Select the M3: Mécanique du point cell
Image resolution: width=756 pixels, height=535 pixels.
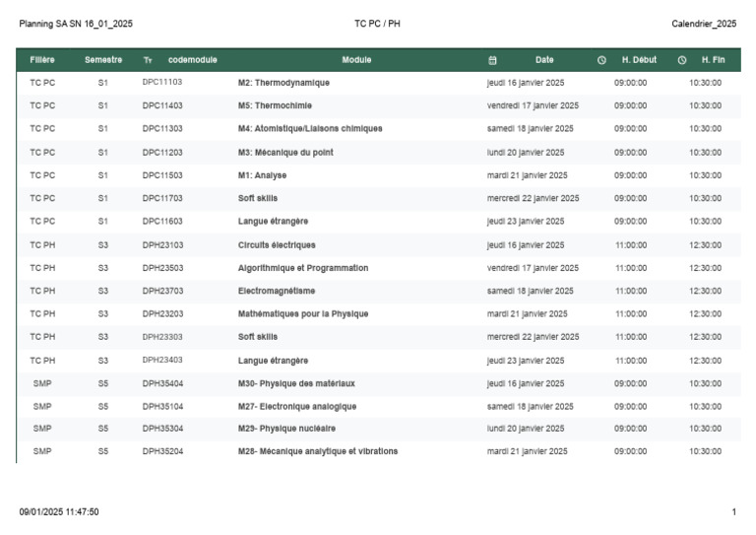point(285,153)
